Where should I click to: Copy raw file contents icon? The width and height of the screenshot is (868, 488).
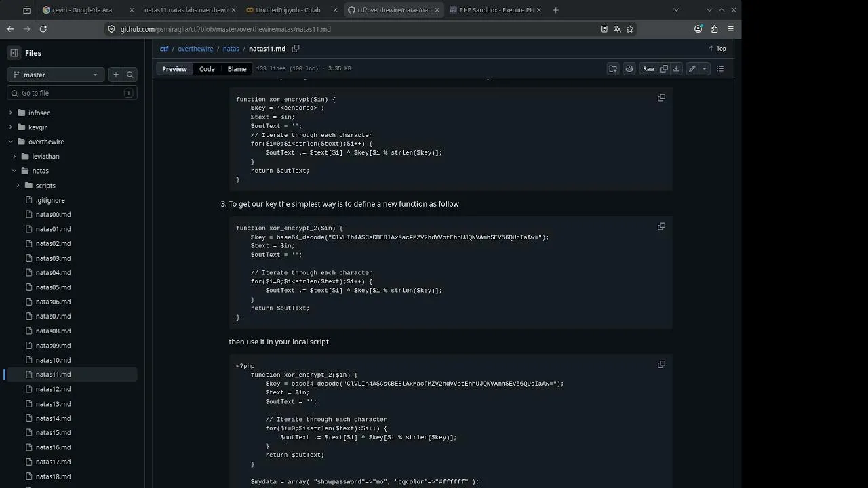[665, 68]
